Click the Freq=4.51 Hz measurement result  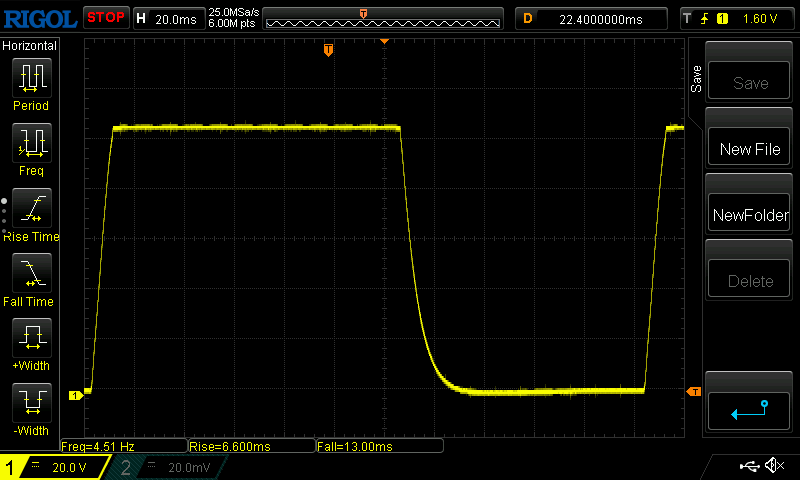point(124,446)
